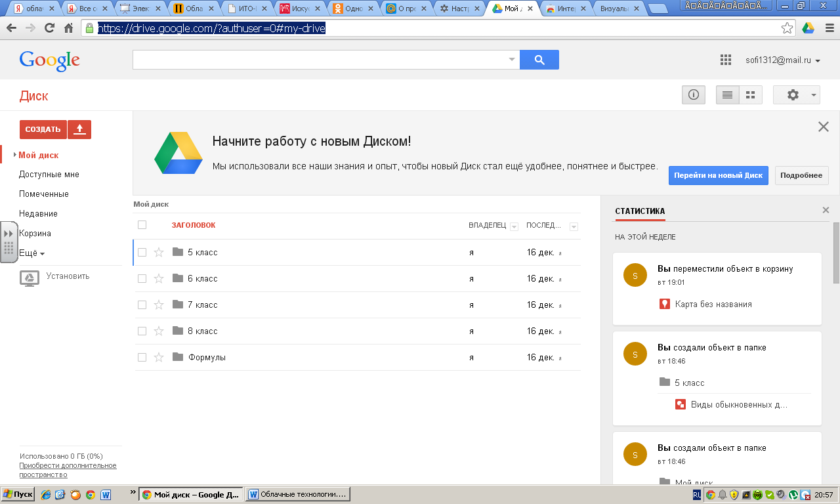
Task: Reload the page
Action: (49, 28)
